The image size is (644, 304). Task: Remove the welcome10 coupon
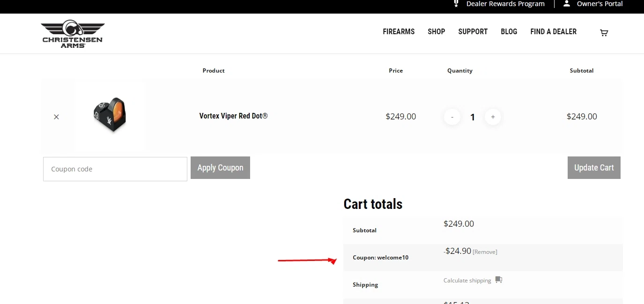[x=485, y=252]
